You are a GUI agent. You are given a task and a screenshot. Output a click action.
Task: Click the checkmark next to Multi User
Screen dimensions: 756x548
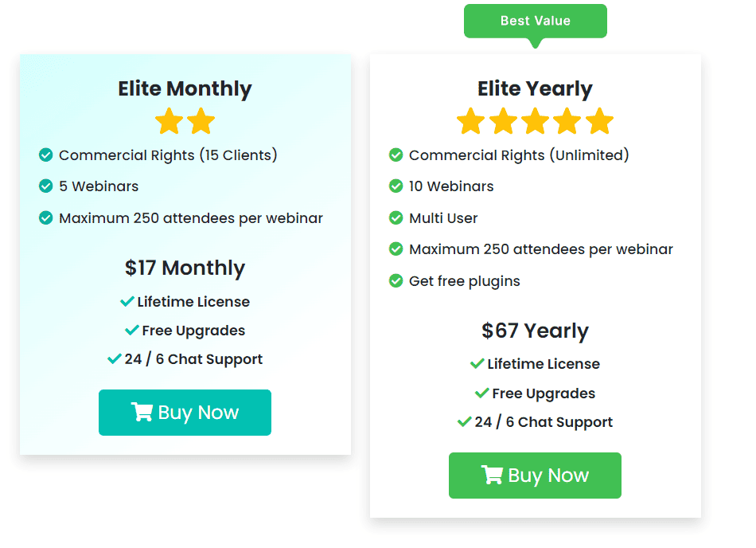pyautogui.click(x=396, y=217)
